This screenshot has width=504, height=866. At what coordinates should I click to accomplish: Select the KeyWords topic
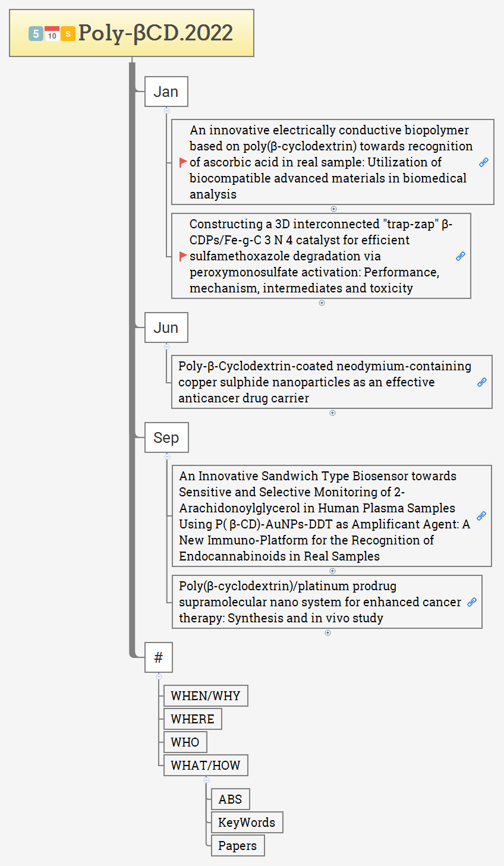(x=247, y=823)
